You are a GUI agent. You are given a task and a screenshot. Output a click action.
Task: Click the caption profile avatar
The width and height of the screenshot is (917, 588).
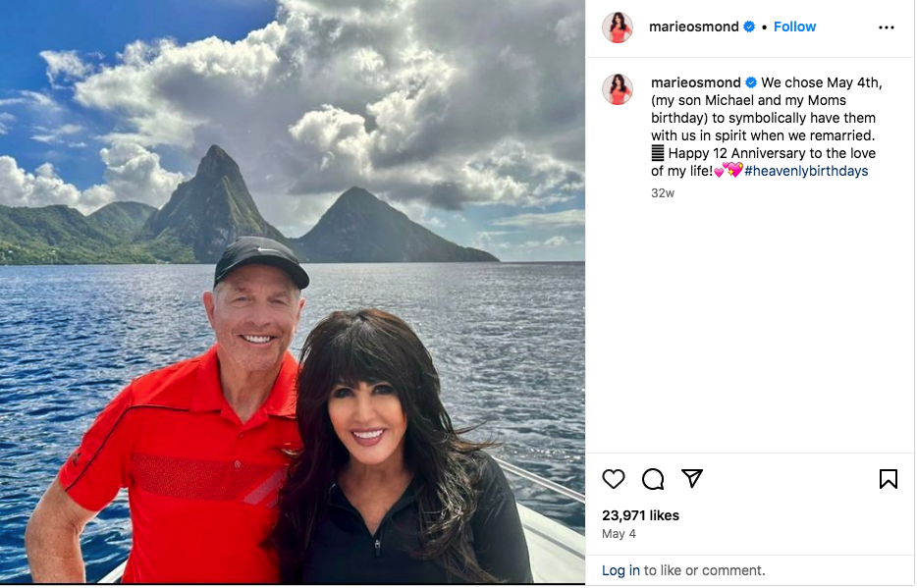point(618,89)
